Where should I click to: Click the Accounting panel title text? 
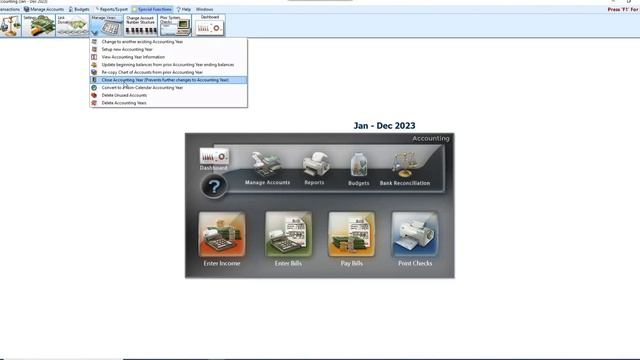(431, 138)
